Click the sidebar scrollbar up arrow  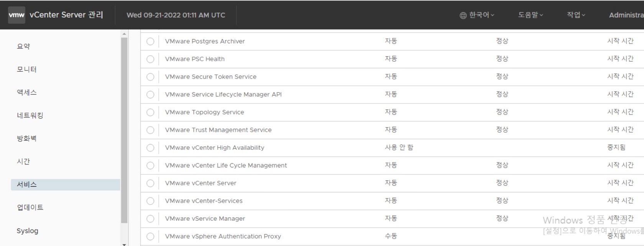pos(124,34)
